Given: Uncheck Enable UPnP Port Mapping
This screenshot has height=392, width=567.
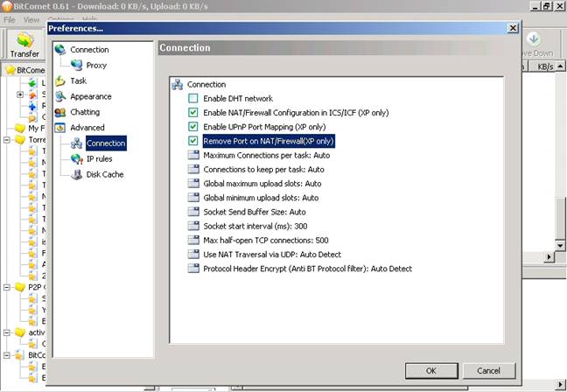Looking at the screenshot, I should pyautogui.click(x=193, y=127).
